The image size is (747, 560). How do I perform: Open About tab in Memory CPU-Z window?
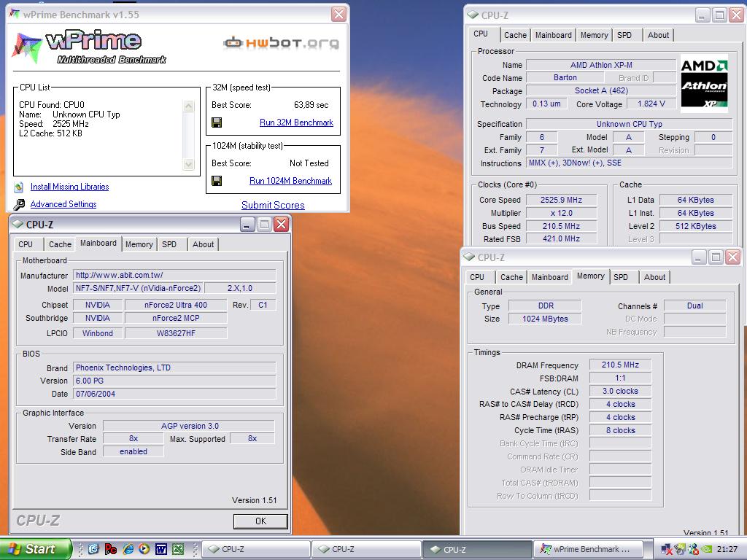click(x=654, y=277)
